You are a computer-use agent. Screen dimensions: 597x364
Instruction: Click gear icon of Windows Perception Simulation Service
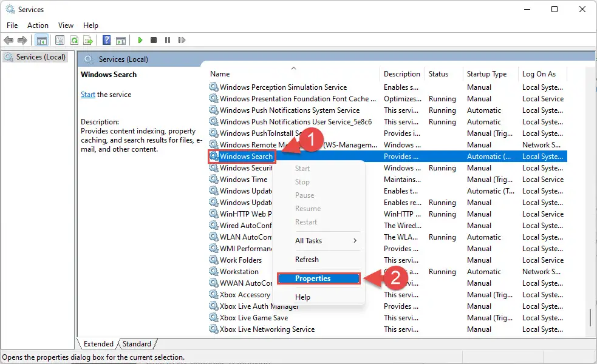click(214, 87)
